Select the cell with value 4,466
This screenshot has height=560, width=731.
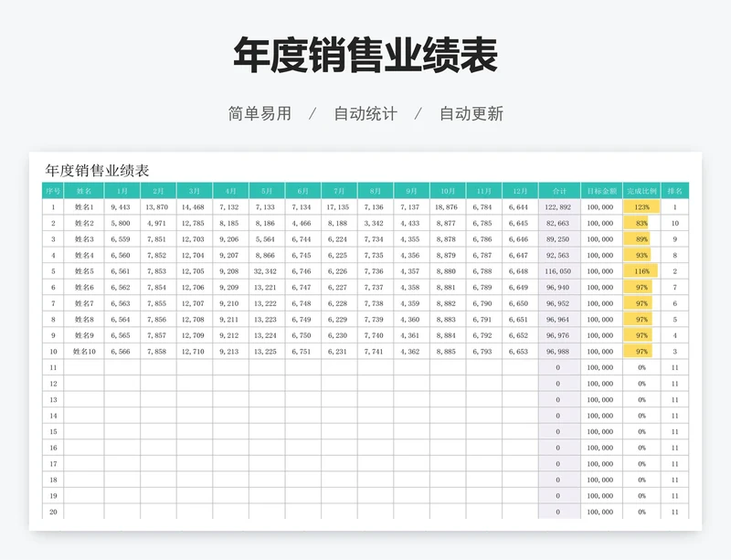click(x=302, y=223)
